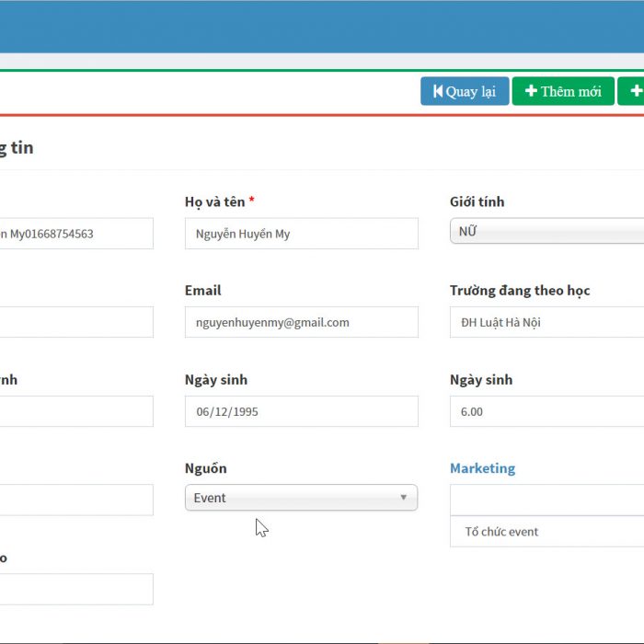Click the cut-off green plus button at right edge
644x644 pixels.
pos(633,91)
